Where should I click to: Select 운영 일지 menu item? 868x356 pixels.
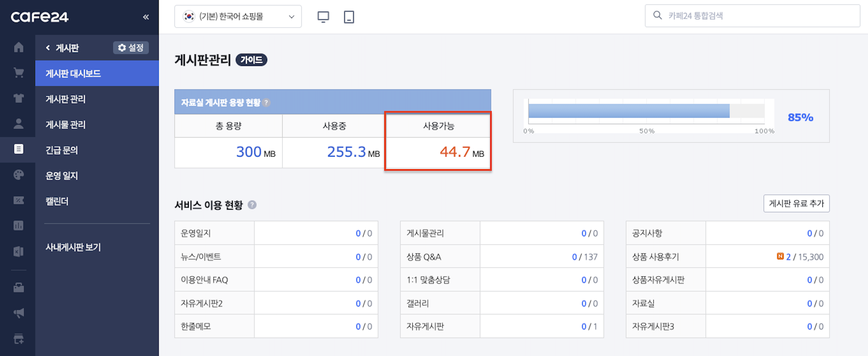click(97, 176)
